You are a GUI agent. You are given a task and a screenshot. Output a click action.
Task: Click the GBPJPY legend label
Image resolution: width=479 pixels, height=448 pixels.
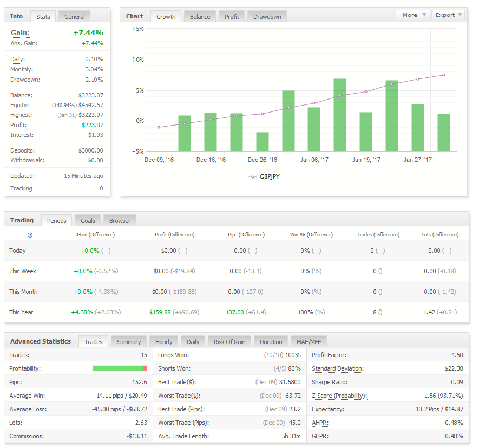pos(270,176)
